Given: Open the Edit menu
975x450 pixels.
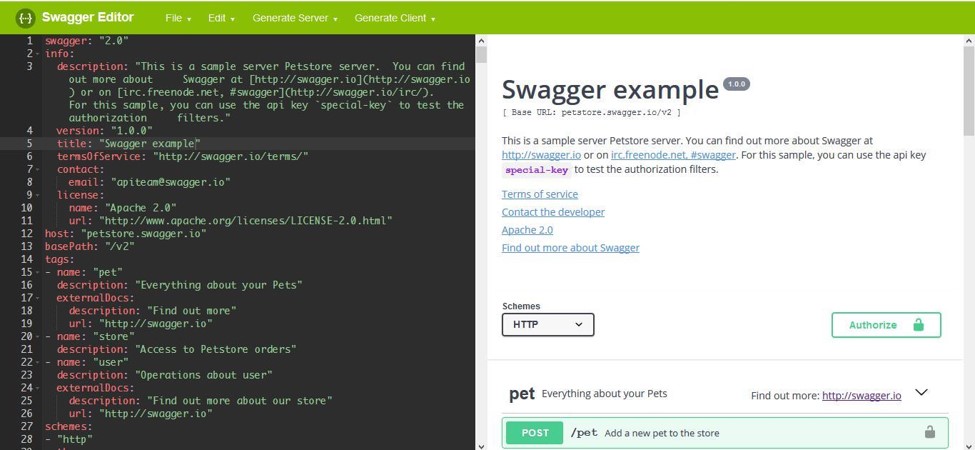Looking at the screenshot, I should (221, 18).
